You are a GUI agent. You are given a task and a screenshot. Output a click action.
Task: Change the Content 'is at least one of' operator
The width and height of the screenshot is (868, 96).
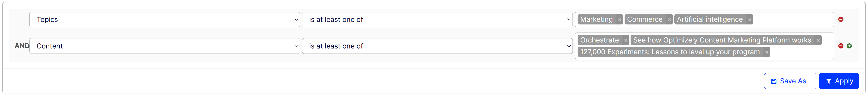click(x=437, y=46)
